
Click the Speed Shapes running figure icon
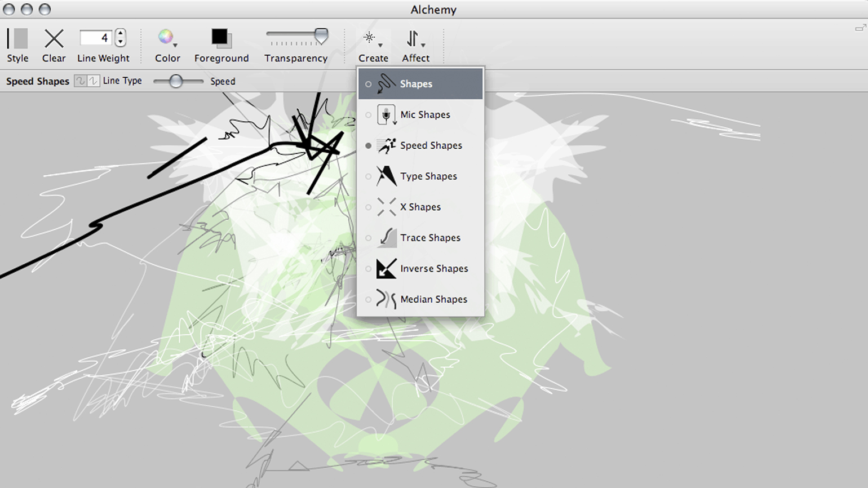(x=386, y=145)
